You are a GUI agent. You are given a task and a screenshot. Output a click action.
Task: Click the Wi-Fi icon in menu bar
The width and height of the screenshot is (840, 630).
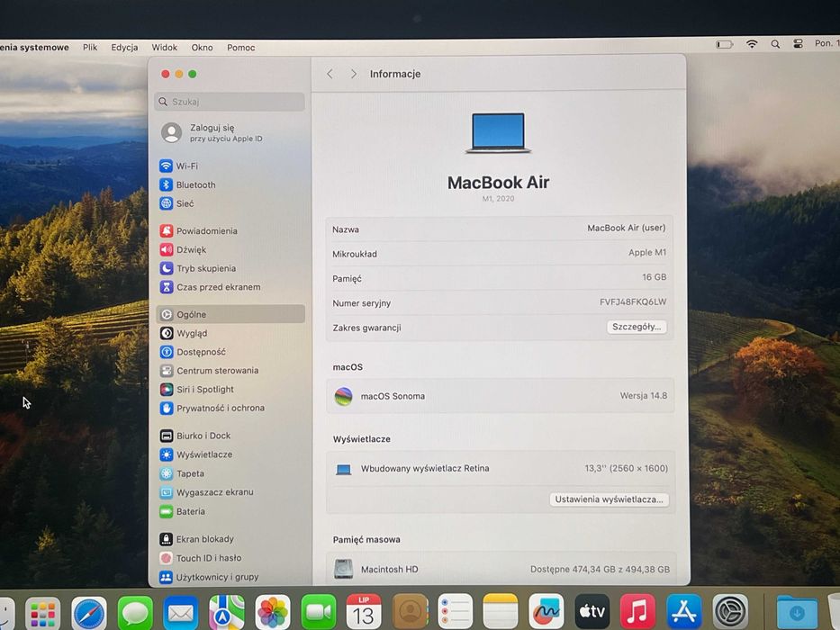(x=752, y=44)
